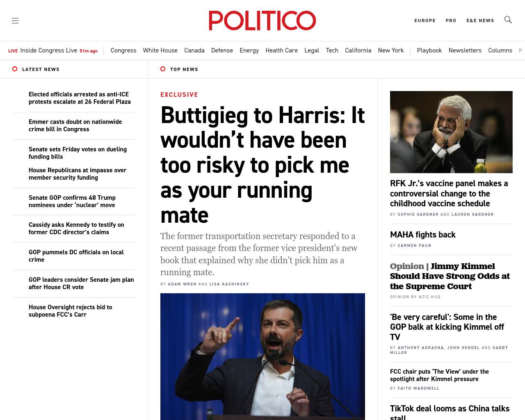Click author Lauren Gardner byline
525x420 pixels.
click(x=472, y=215)
